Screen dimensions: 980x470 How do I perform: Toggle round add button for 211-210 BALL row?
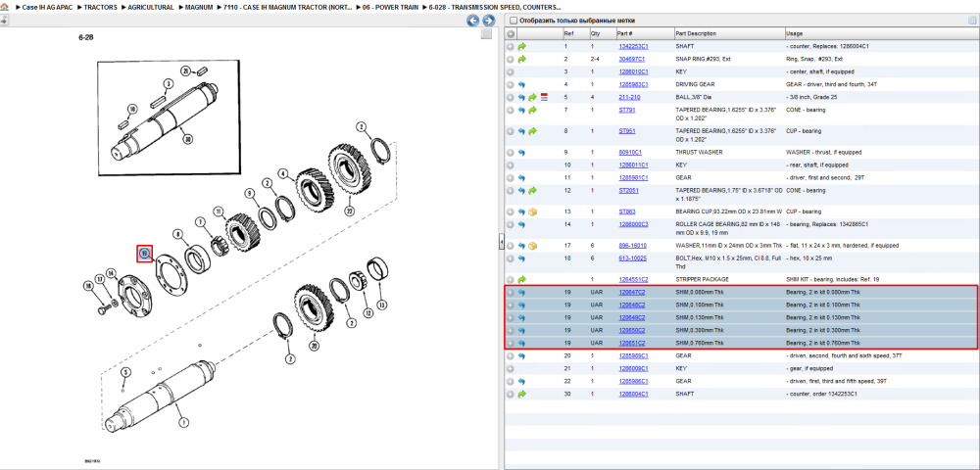511,97
